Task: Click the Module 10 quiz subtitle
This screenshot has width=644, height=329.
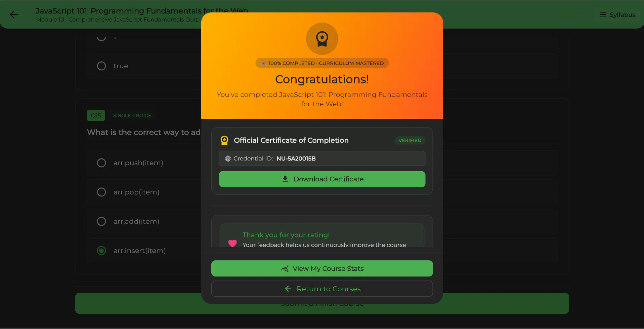Action: [x=117, y=20]
